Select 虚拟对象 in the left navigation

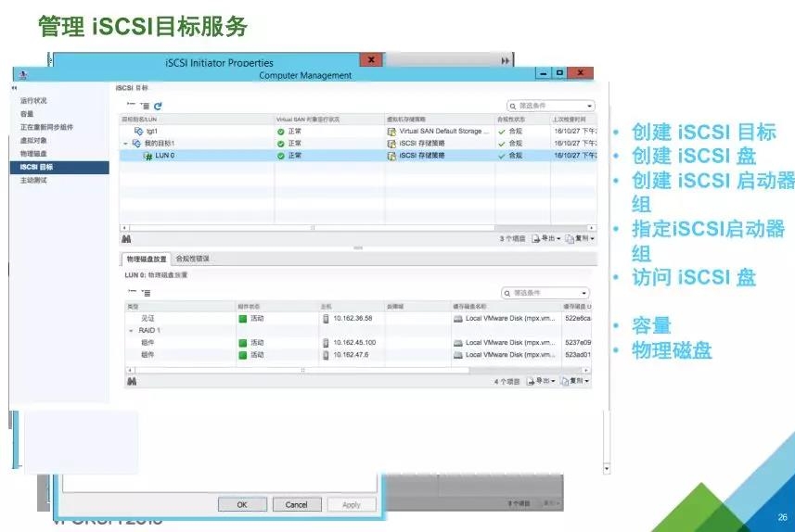coord(33,140)
